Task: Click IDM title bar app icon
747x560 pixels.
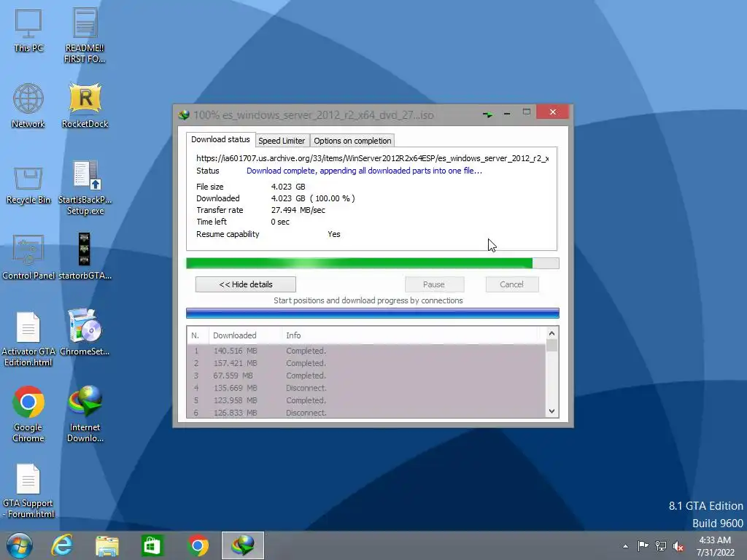Action: [x=184, y=114]
